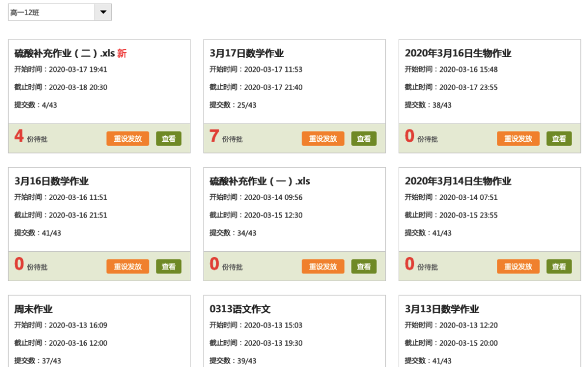Click the 2020年3月16日生物作业 title
588x367 pixels.
click(458, 54)
